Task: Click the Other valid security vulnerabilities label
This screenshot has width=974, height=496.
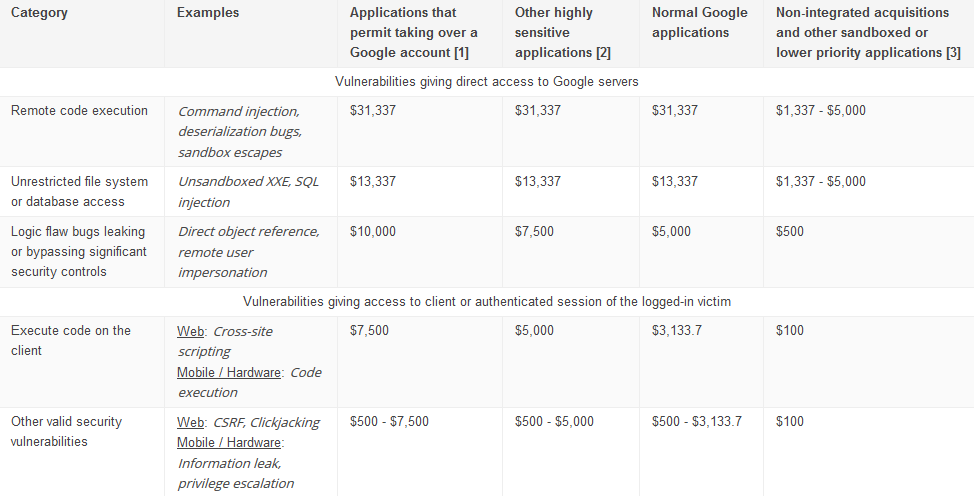Action: click(x=66, y=431)
